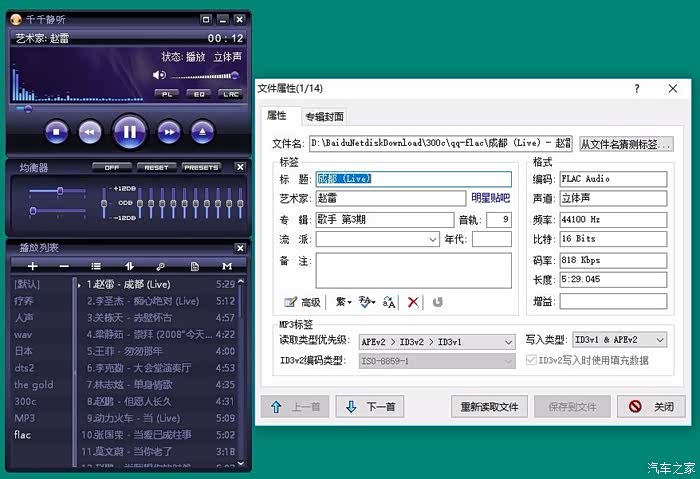Screen dimensions: 700x479
Task: Switch to the 专辑封面 tab
Action: [324, 116]
